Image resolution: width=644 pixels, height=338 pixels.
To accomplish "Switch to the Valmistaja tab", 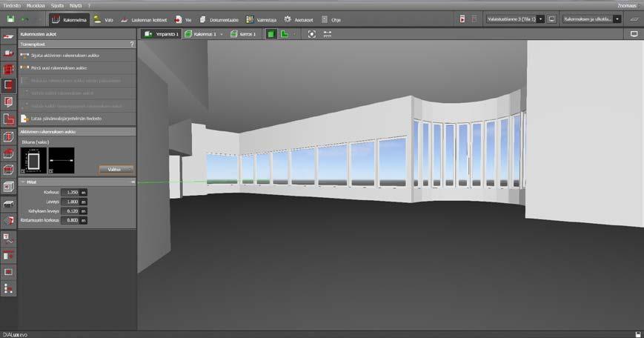I will 261,20.
